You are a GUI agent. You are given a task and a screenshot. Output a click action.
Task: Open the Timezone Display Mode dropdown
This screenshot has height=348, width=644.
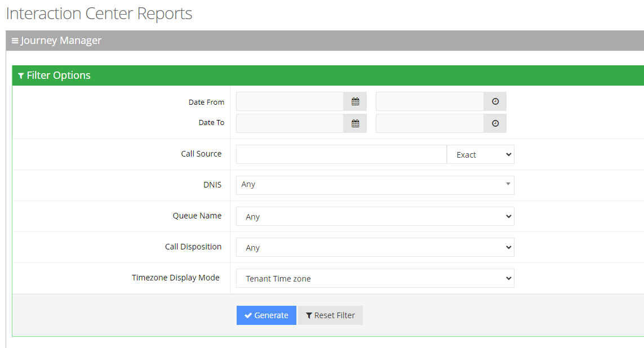pyautogui.click(x=375, y=278)
